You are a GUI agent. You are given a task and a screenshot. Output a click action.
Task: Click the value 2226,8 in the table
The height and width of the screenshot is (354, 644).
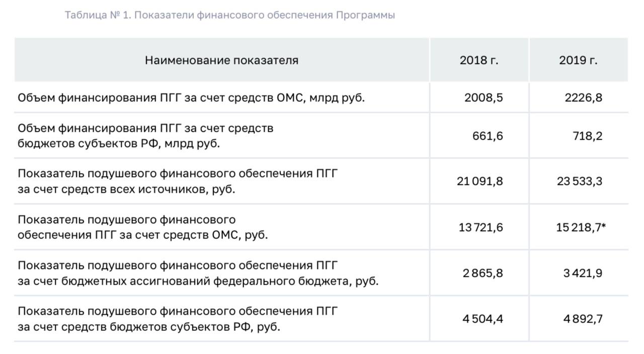583,98
